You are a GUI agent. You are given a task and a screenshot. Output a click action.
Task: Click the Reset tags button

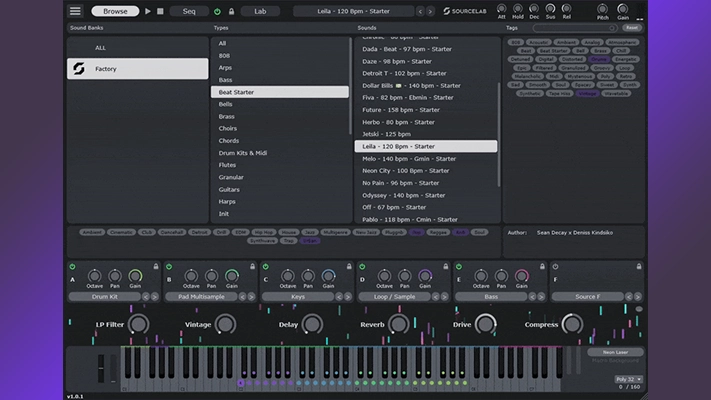click(x=632, y=28)
